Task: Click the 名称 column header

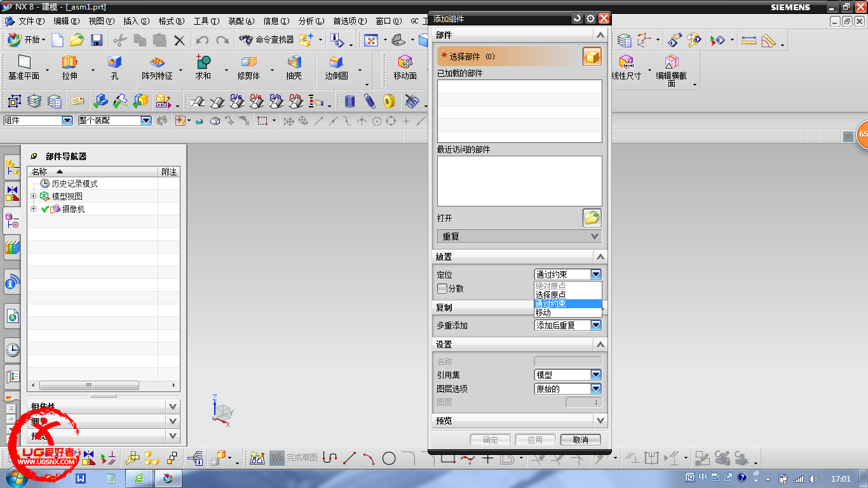Action: click(92, 172)
